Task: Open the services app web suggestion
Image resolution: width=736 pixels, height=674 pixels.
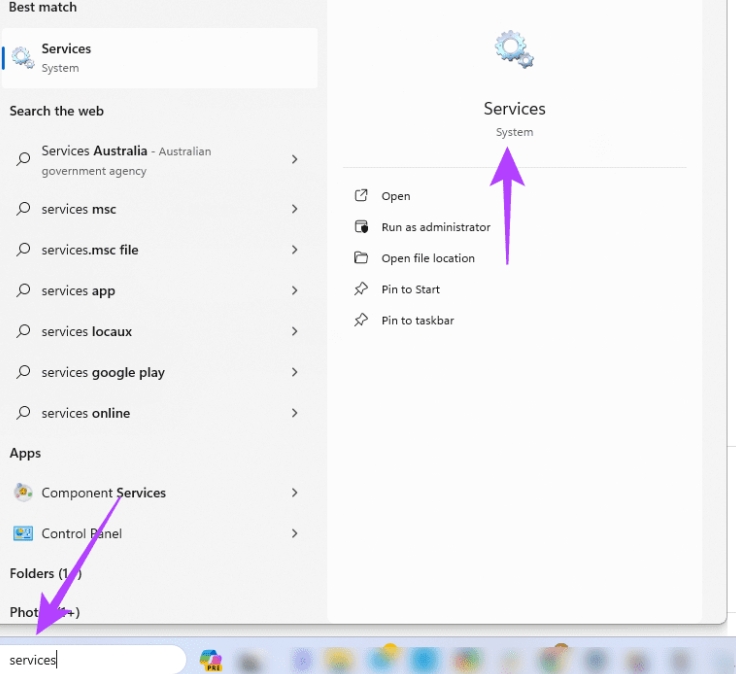Action: (78, 291)
